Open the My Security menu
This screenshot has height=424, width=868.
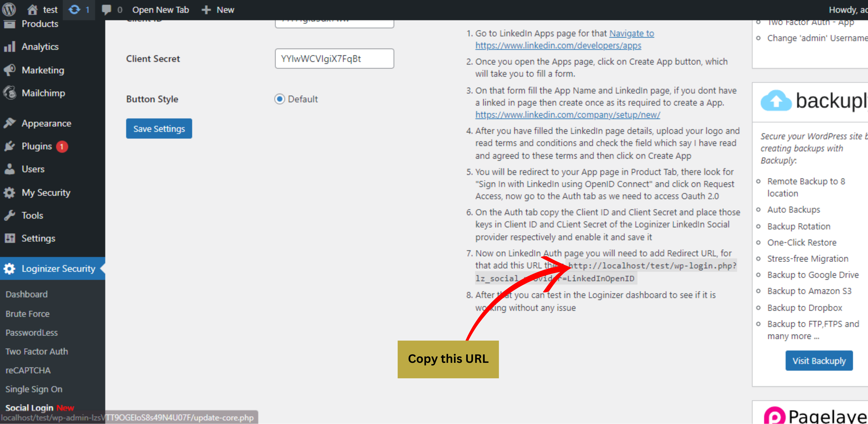point(46,193)
